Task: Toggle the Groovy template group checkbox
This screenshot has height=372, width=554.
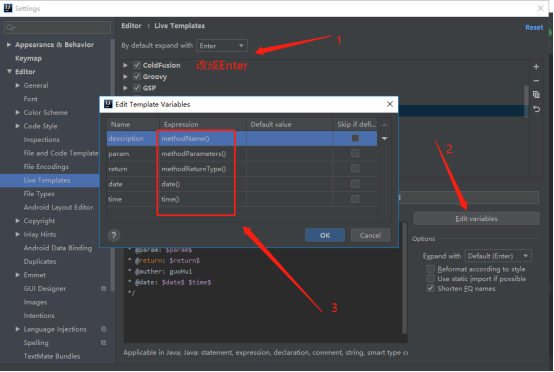Action: click(x=137, y=76)
